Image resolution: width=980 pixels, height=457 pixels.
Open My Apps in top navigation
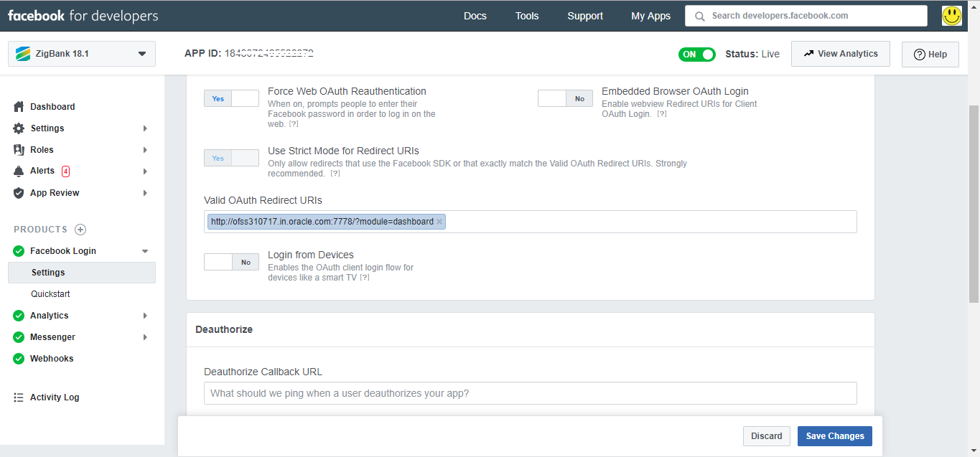[x=651, y=16]
